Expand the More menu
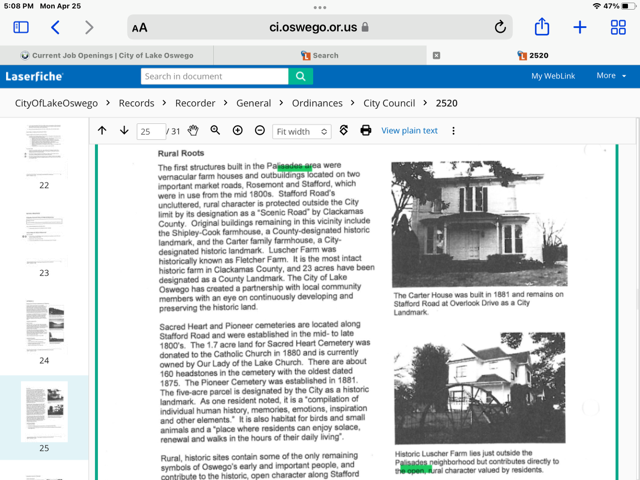Viewport: 640px width, 480px height. point(611,76)
